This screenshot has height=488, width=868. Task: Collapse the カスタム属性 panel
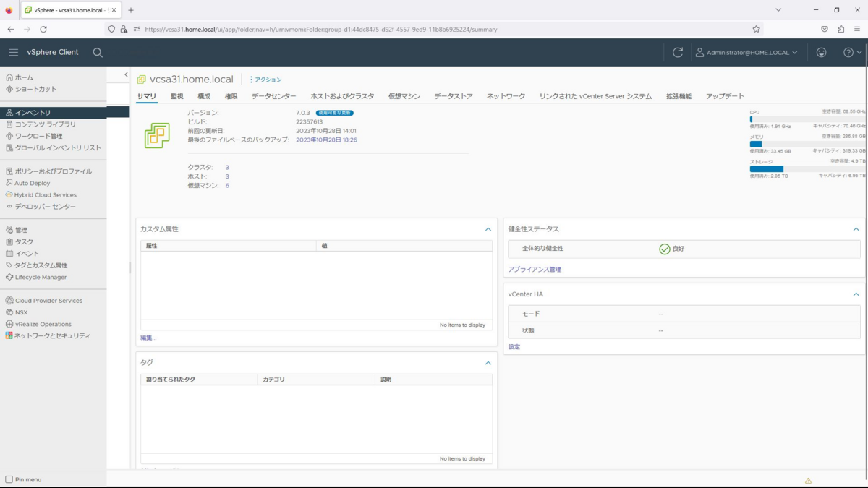click(488, 229)
